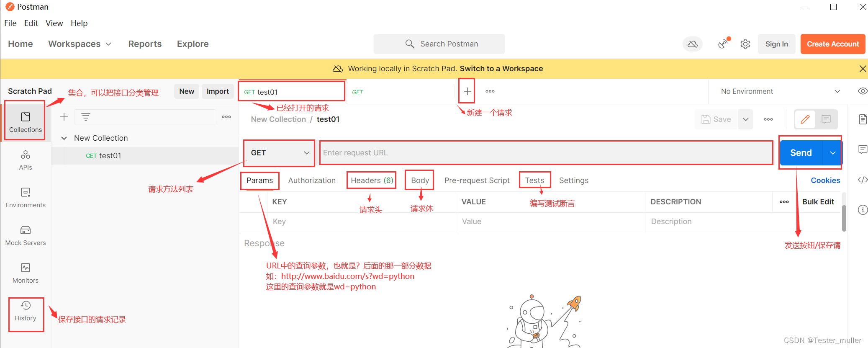Go to the Home navigation item
The image size is (868, 348).
[21, 44]
